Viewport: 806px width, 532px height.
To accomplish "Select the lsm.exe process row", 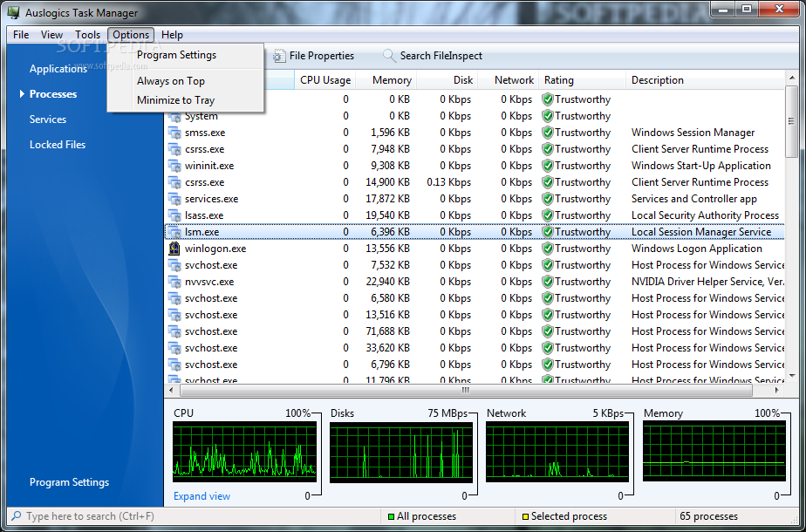I will point(475,232).
